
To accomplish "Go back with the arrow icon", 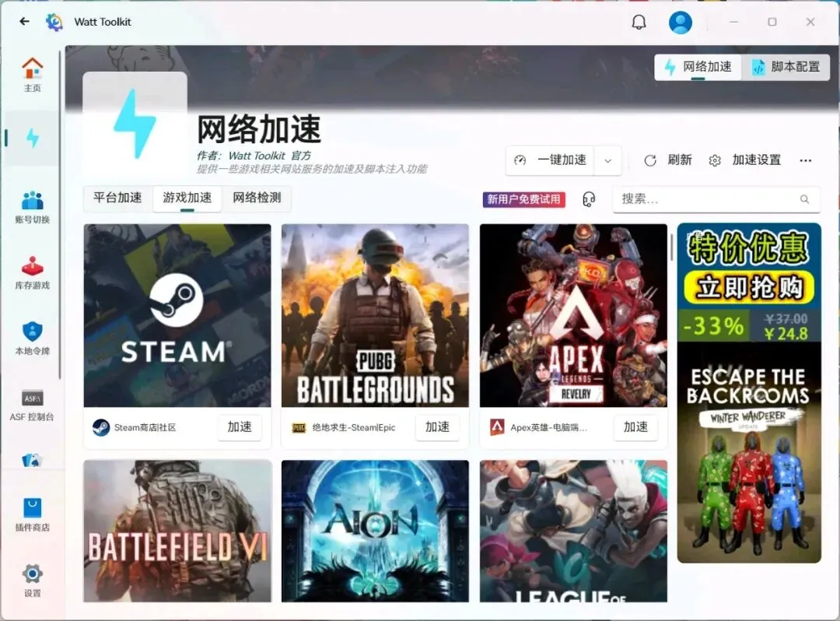I will [24, 22].
